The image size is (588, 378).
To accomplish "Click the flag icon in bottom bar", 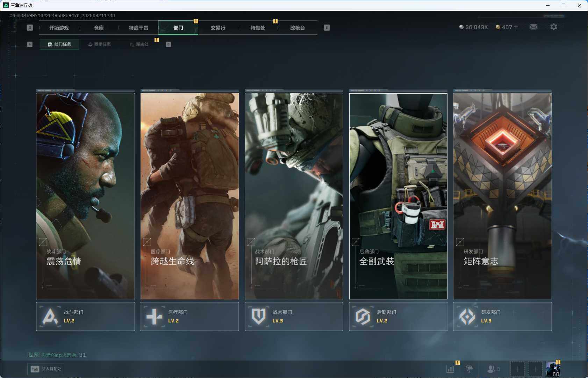I will [469, 369].
